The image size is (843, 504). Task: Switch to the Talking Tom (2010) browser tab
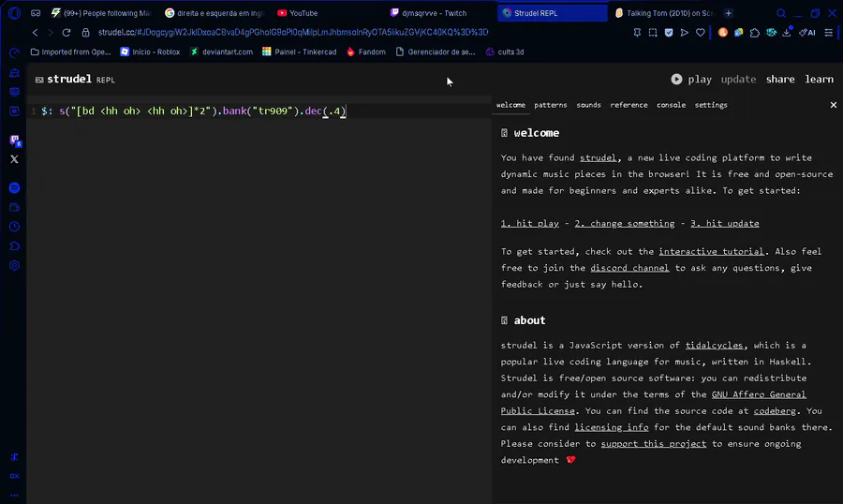click(664, 13)
